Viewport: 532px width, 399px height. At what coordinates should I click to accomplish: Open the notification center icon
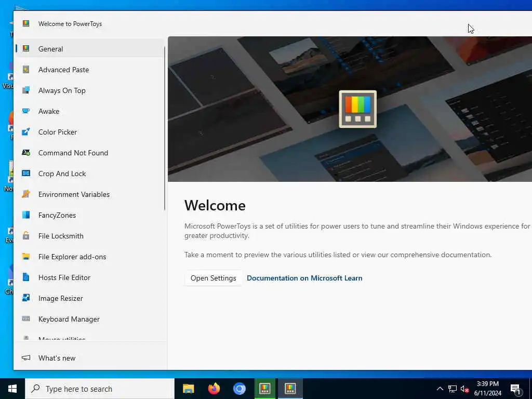[x=515, y=389]
